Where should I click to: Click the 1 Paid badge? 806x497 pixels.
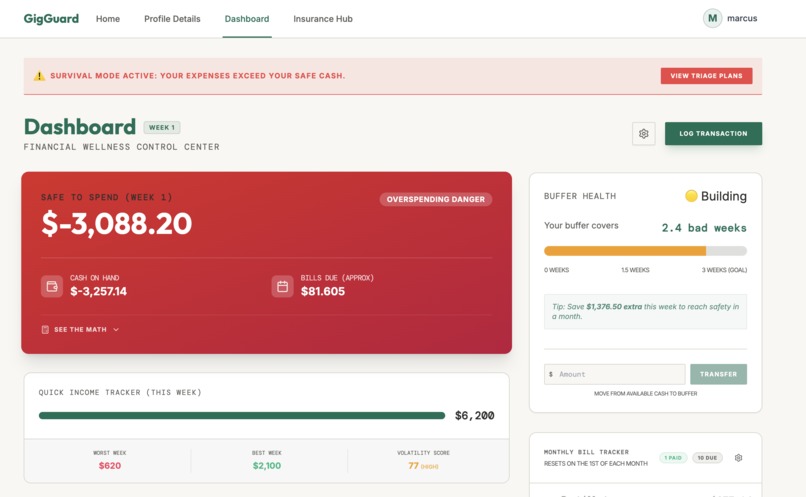673,457
